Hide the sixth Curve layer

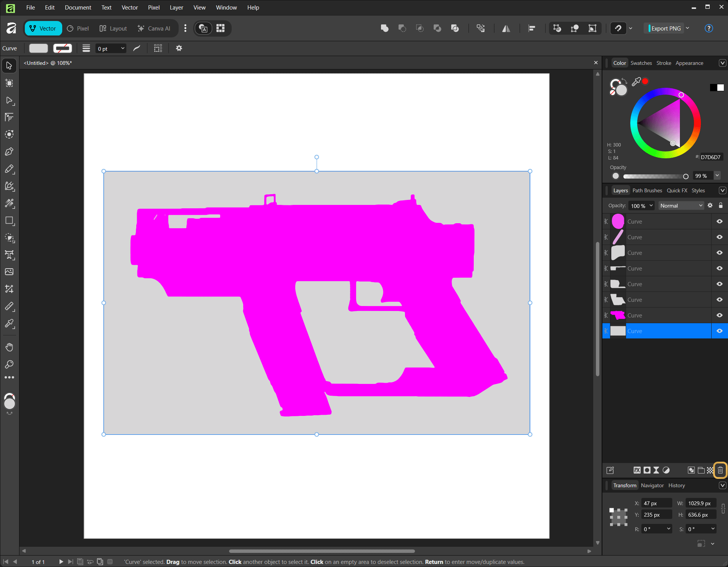[720, 300]
